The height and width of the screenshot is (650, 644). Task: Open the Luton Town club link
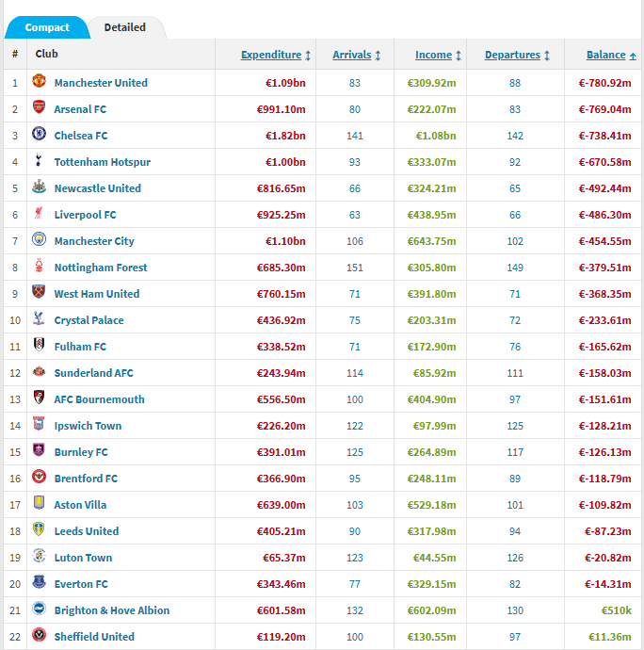[83, 558]
